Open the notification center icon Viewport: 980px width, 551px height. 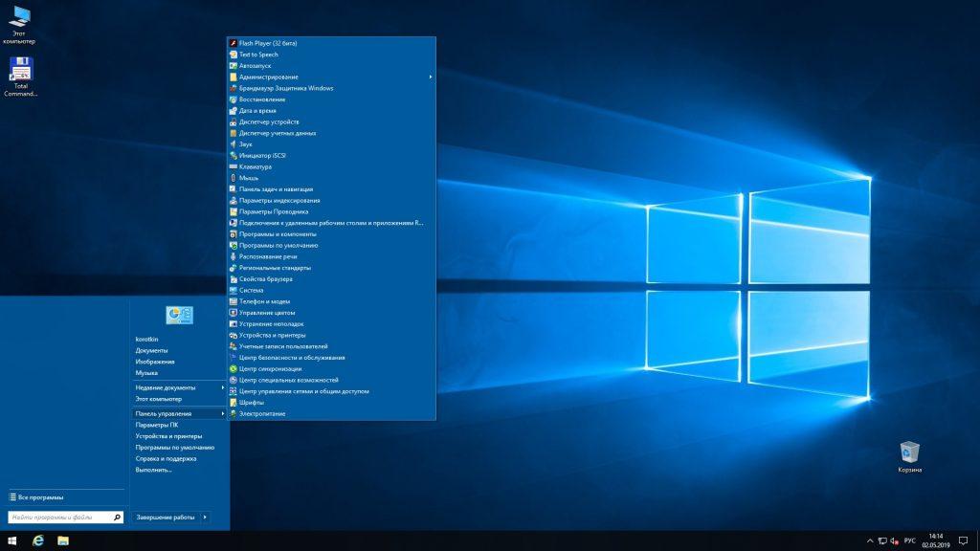963,541
